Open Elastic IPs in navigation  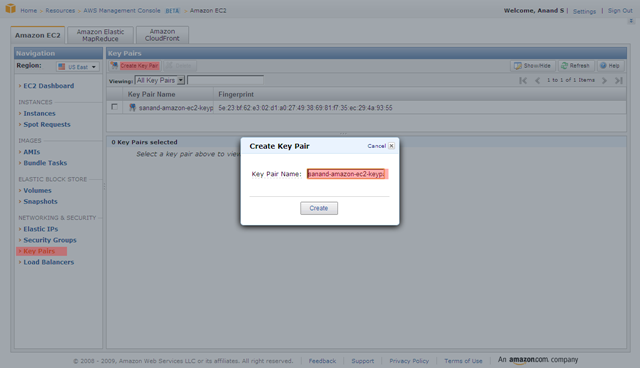[40, 229]
